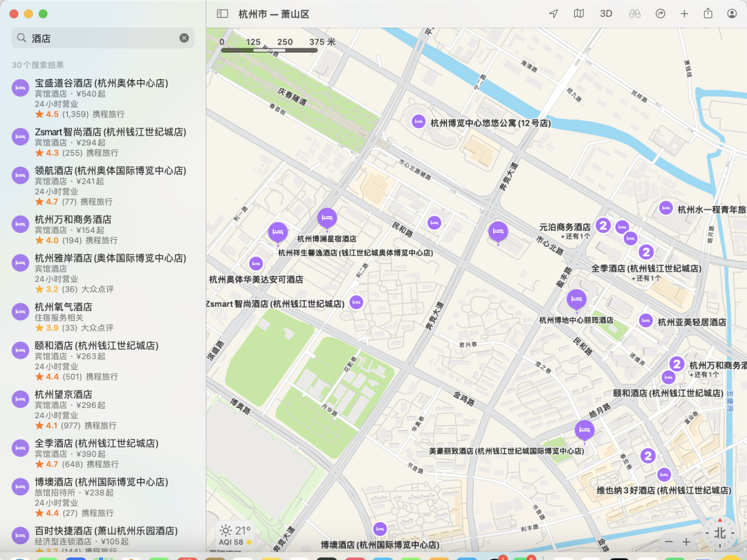This screenshot has height=560, width=747.
Task: Open 杭州望京酒店 from the results
Action: [103, 410]
